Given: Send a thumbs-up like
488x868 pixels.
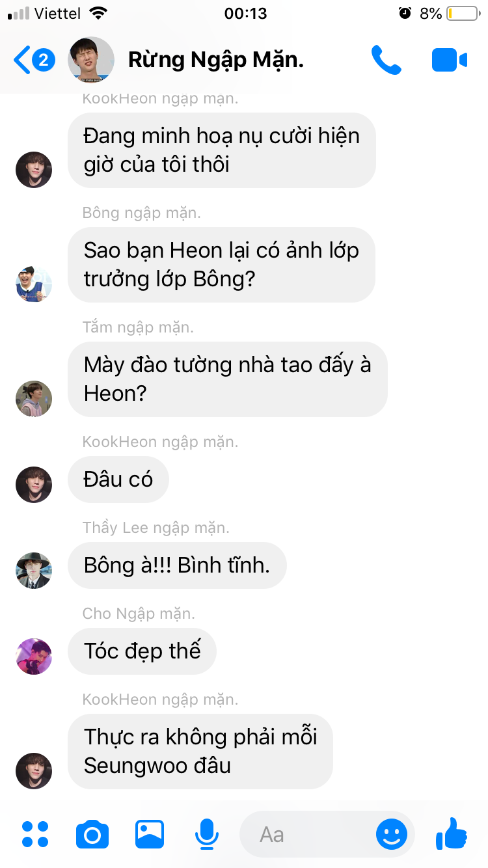Looking at the screenshot, I should click(x=452, y=834).
